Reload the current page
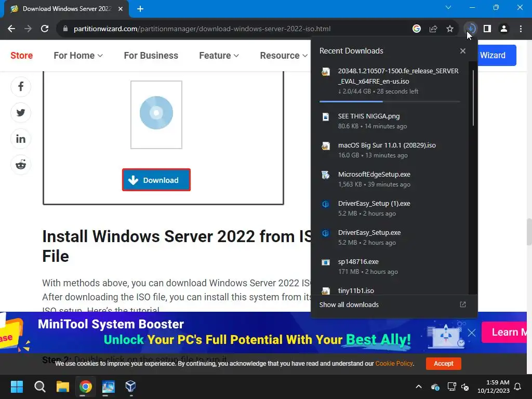 click(45, 29)
